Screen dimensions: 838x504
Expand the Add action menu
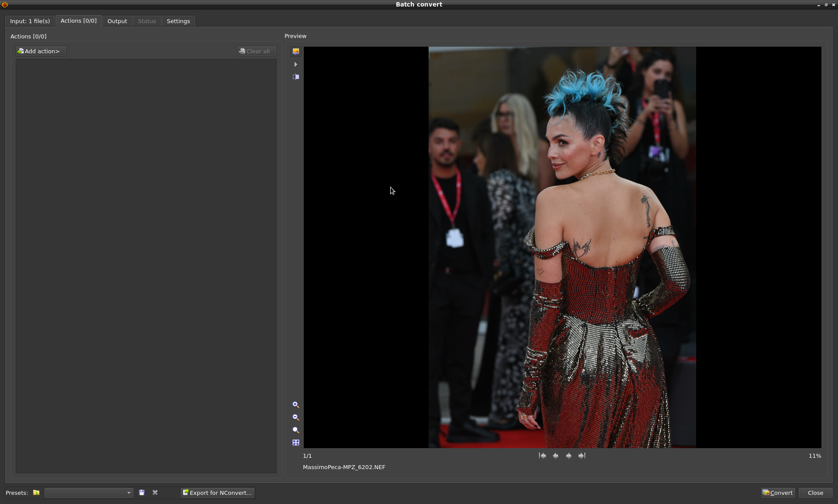[41, 51]
